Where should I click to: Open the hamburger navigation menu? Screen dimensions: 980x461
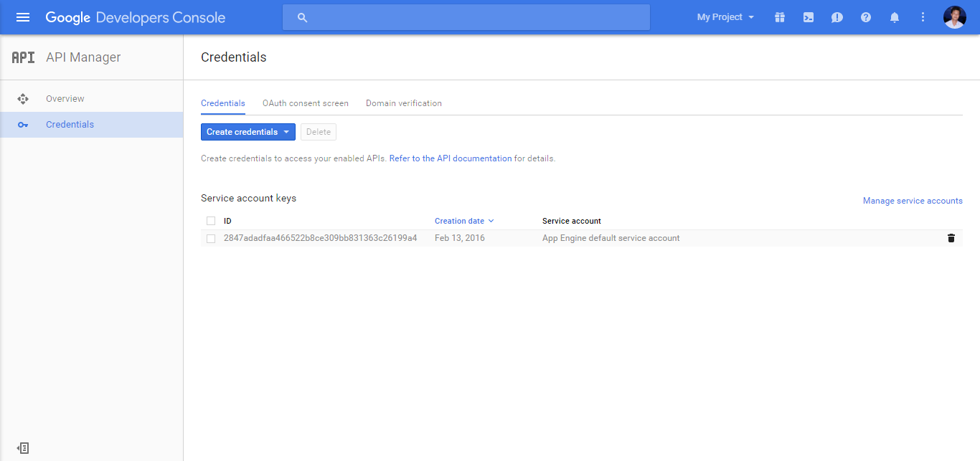point(23,17)
